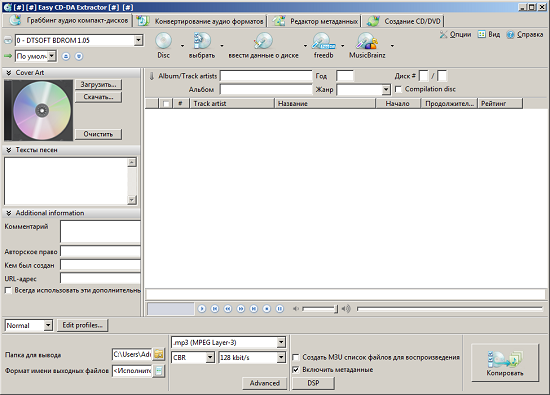Switch to Редактор метаданных tab
The image size is (550, 395).
[314, 21]
